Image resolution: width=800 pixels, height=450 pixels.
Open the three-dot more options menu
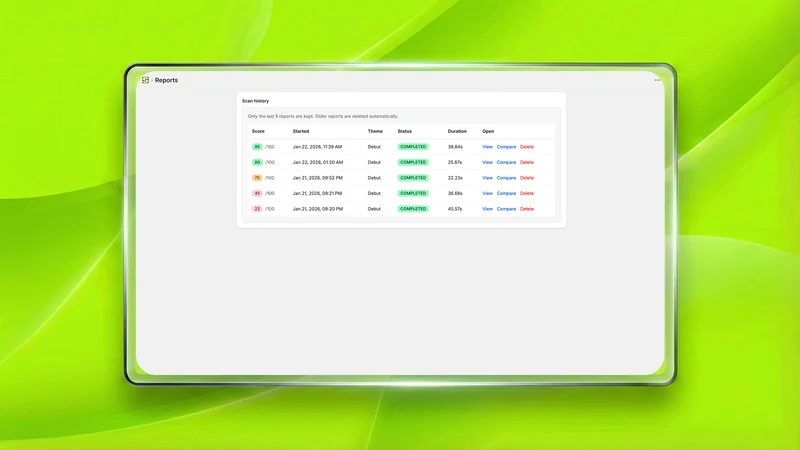tap(657, 80)
